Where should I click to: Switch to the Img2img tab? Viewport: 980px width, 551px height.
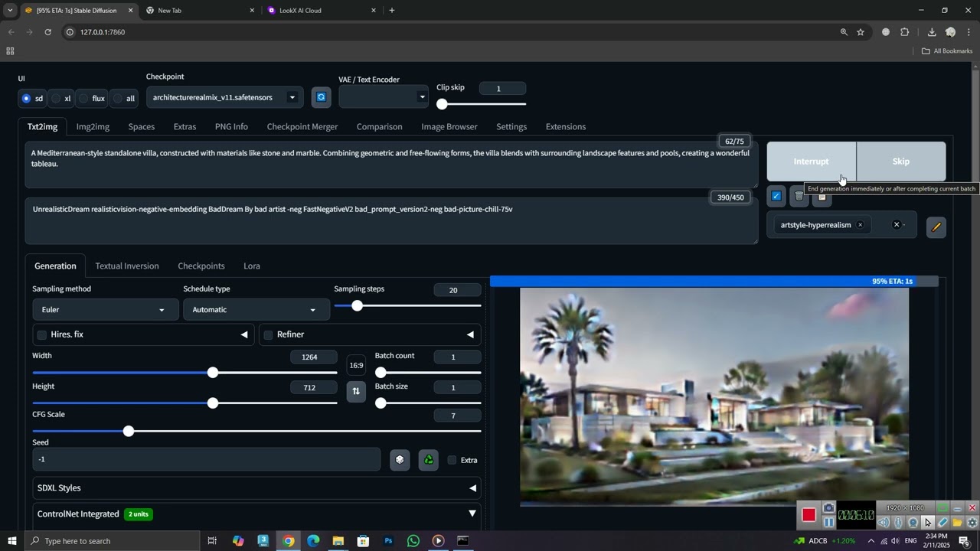[93, 126]
